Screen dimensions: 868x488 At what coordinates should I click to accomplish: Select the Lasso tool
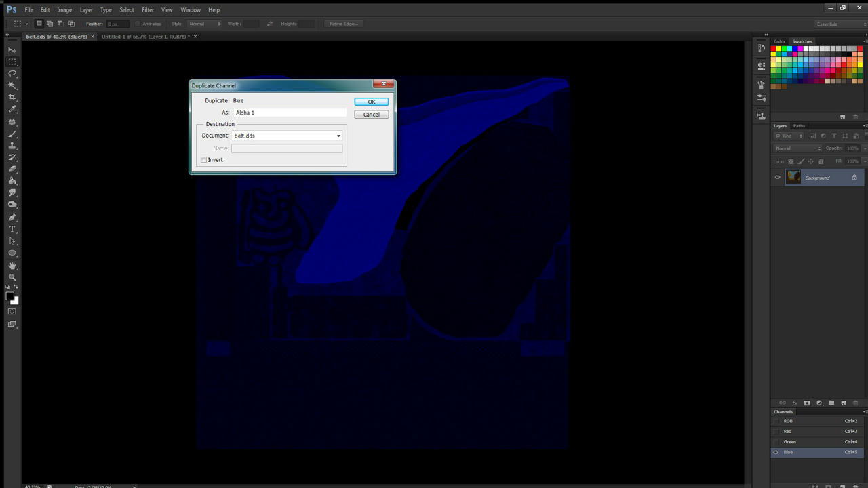tap(12, 73)
